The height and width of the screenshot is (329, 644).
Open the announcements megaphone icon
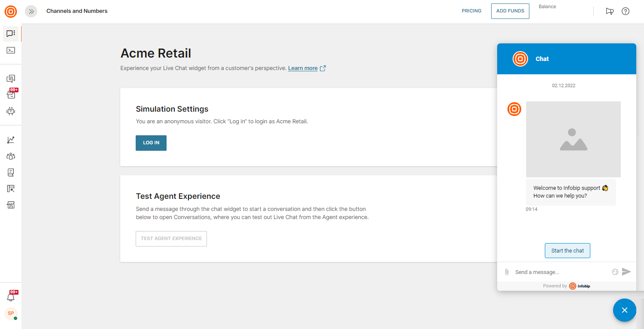(610, 11)
